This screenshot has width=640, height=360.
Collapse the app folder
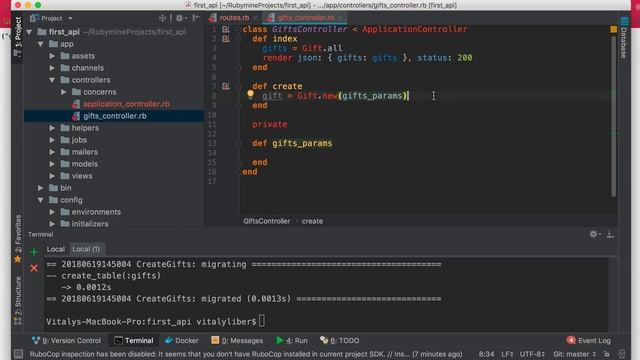[40, 44]
